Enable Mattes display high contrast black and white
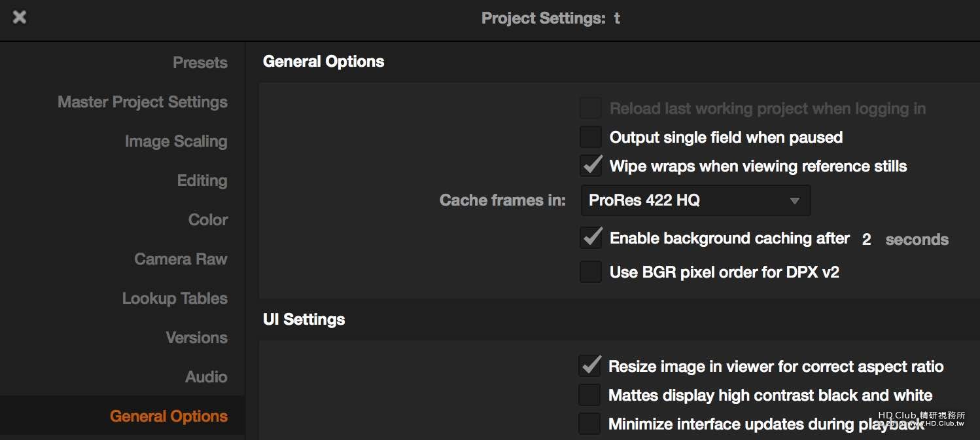 (x=589, y=395)
